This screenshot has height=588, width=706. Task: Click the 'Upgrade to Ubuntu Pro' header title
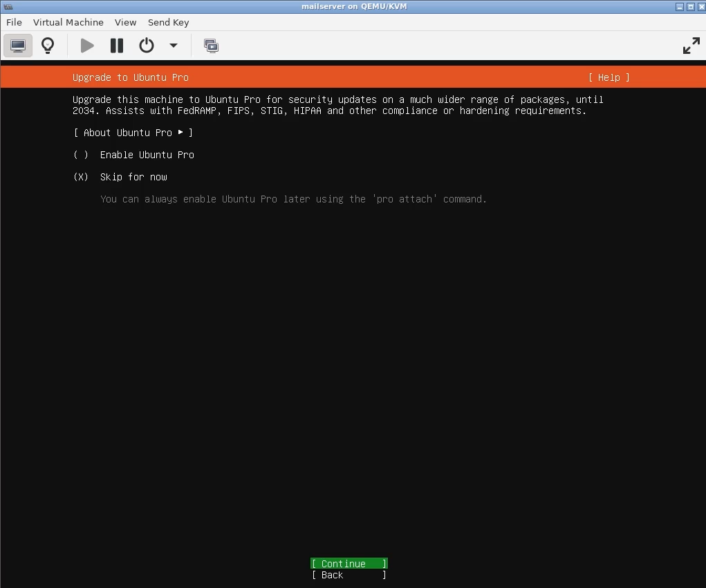131,77
